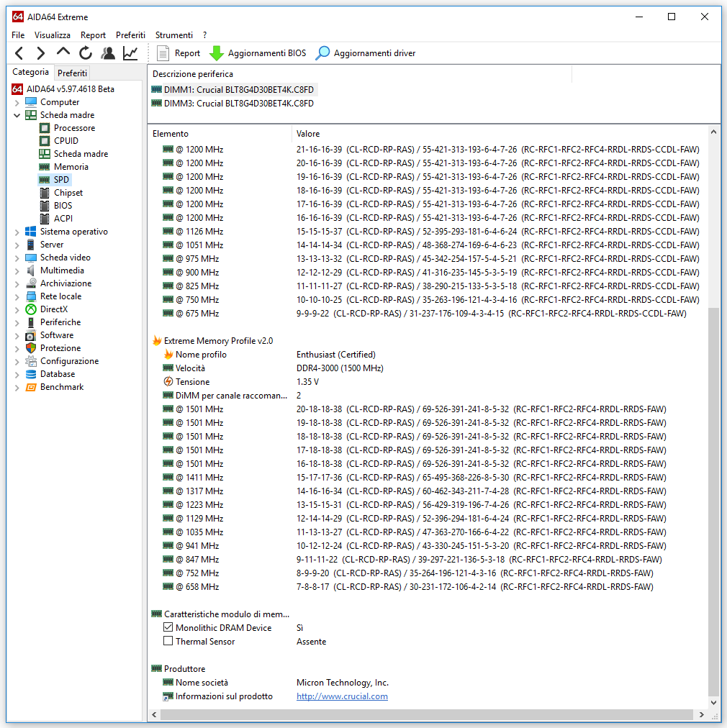Open the Report menu in menu bar

[93, 35]
